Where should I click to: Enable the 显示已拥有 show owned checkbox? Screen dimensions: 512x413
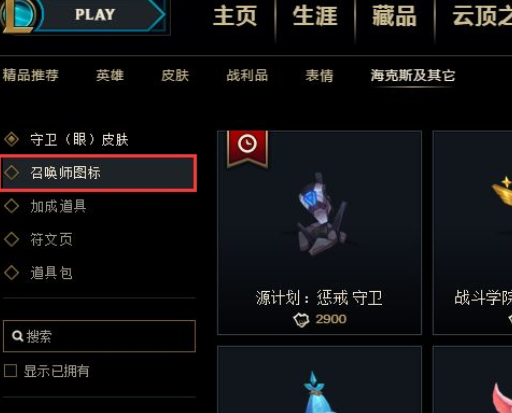pos(10,371)
